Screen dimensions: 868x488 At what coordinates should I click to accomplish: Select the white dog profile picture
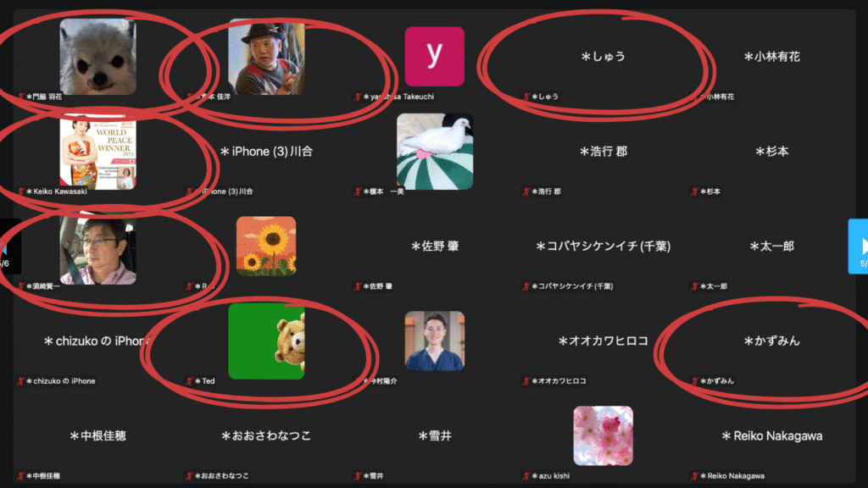point(98,57)
